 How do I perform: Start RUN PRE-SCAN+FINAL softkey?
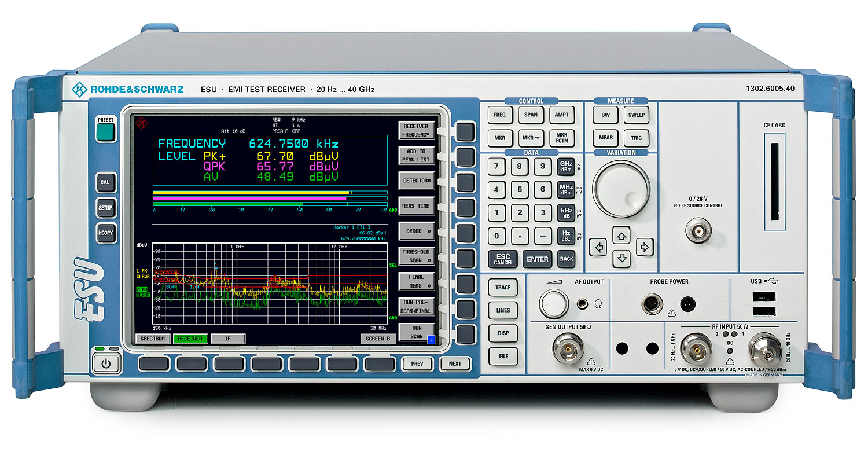(x=417, y=307)
